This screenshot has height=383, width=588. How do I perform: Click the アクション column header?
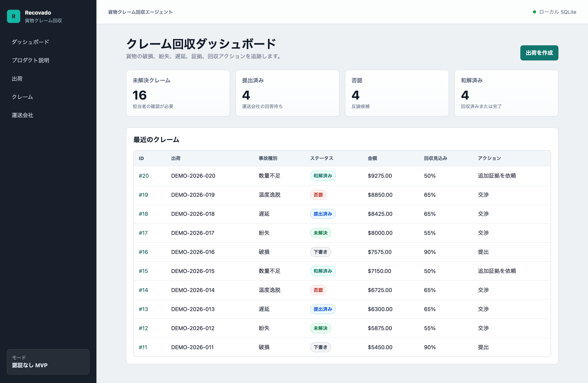[x=489, y=158]
